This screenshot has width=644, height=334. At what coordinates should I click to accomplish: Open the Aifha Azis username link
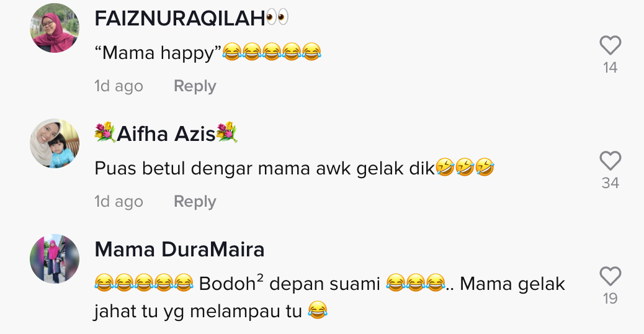point(166,133)
